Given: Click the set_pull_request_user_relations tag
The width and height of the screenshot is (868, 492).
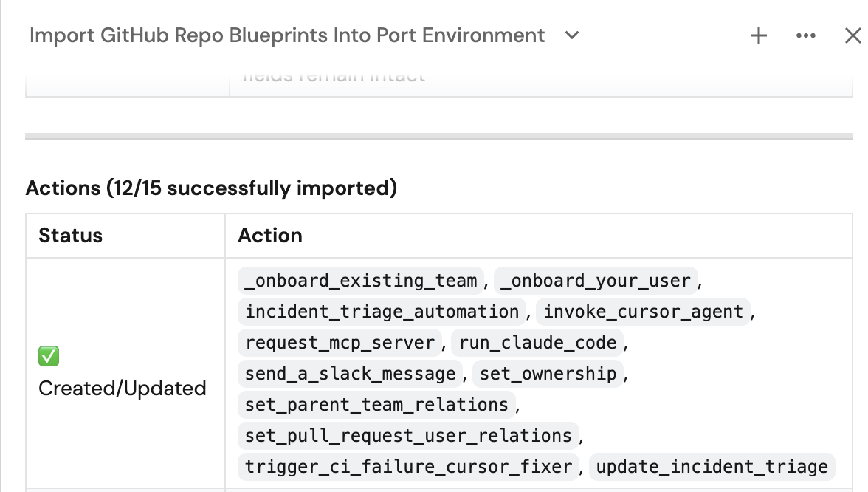Looking at the screenshot, I should (x=409, y=436).
